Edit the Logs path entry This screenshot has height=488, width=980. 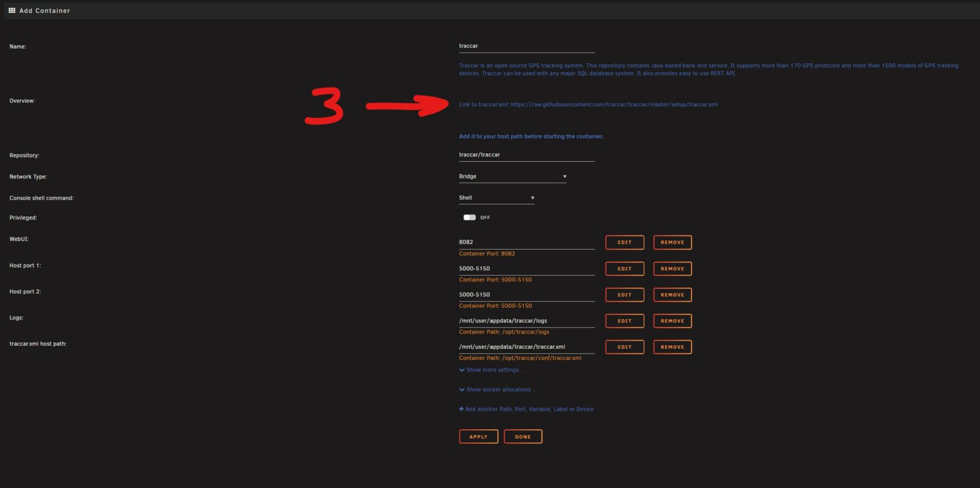(624, 321)
